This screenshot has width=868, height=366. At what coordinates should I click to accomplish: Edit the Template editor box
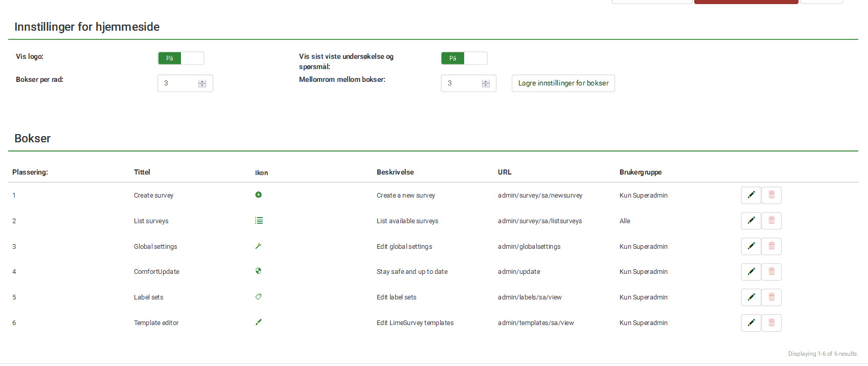click(x=751, y=323)
